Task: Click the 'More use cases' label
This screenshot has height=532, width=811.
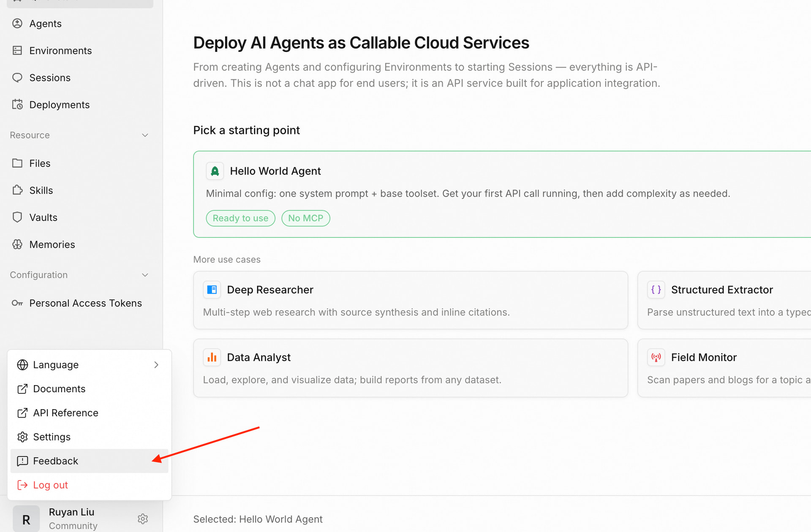Action: tap(227, 260)
